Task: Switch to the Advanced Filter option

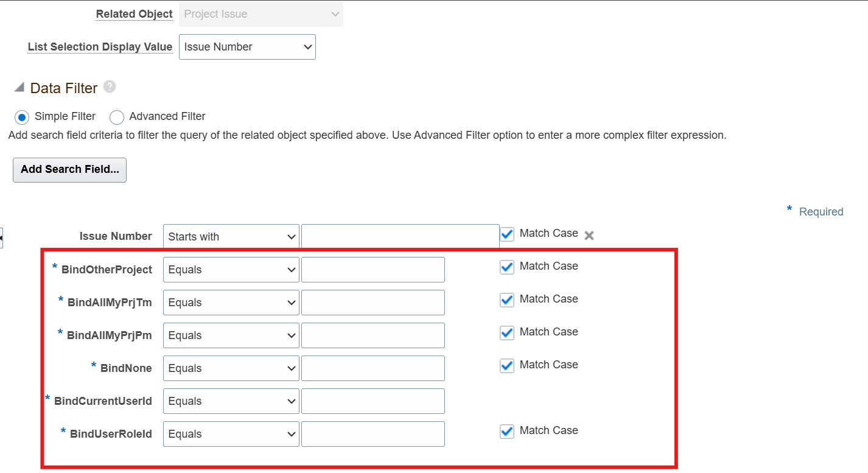Action: (x=117, y=117)
